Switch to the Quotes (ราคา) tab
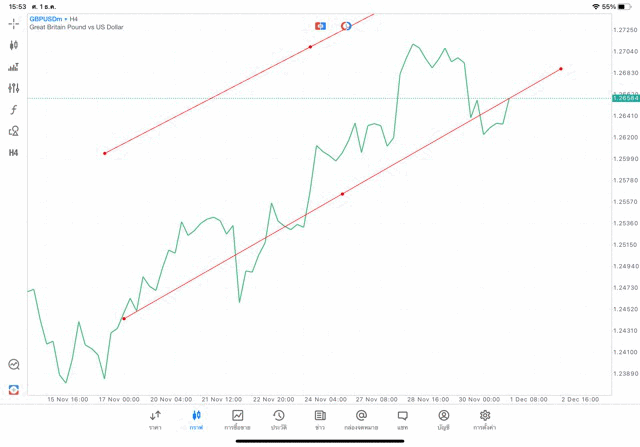 pos(155,419)
